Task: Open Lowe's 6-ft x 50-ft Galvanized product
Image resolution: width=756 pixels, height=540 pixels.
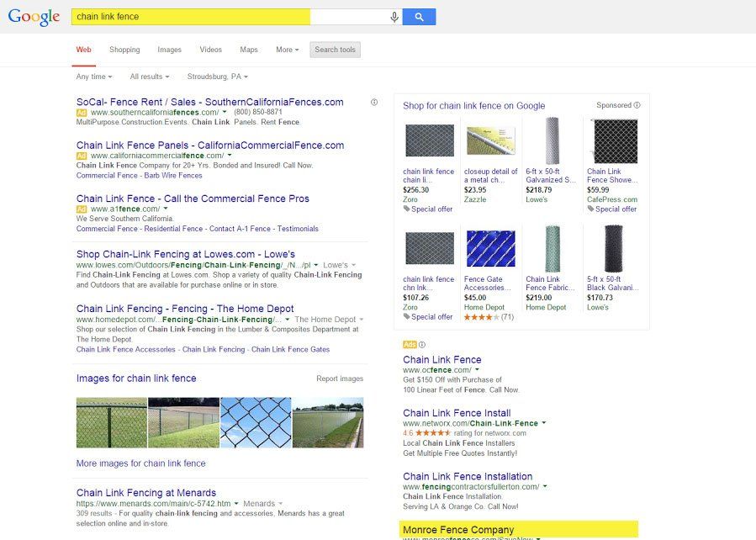Action: [552, 140]
